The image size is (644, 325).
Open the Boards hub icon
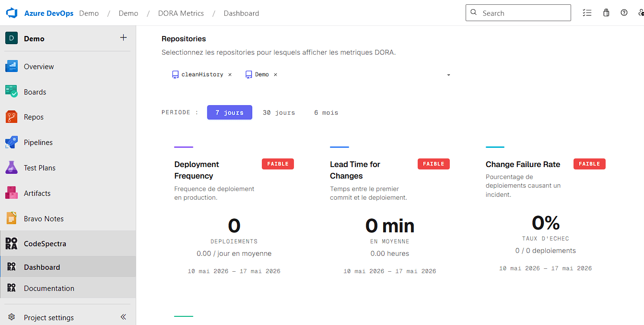(12, 92)
